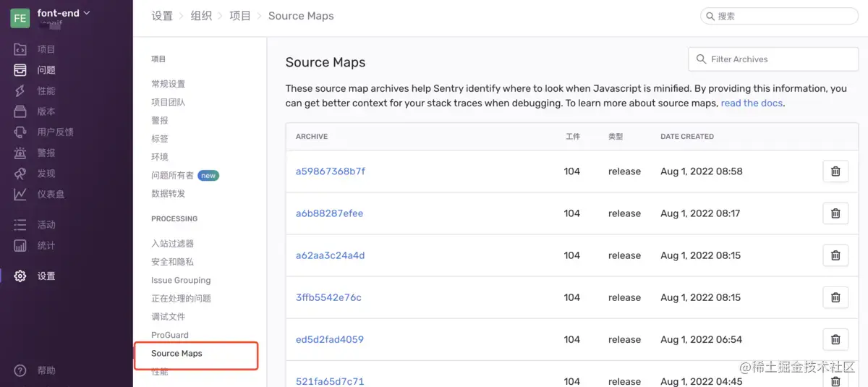
Task: Select Issue Grouping in settings menu
Action: (181, 280)
